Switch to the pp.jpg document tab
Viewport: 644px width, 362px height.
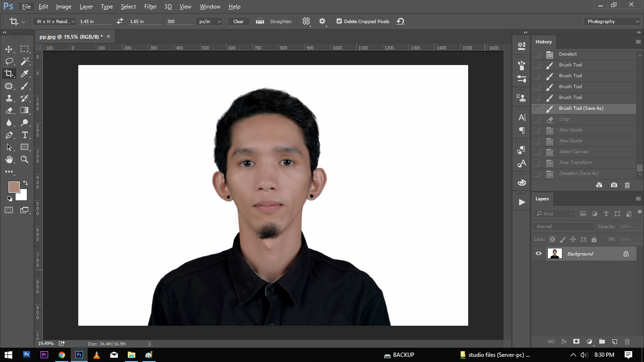71,36
